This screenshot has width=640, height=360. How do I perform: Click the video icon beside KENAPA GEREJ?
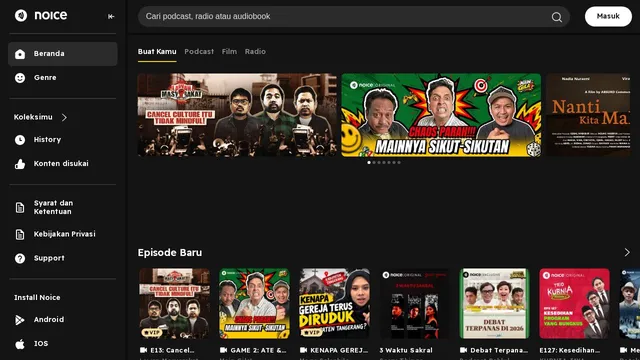point(303,350)
